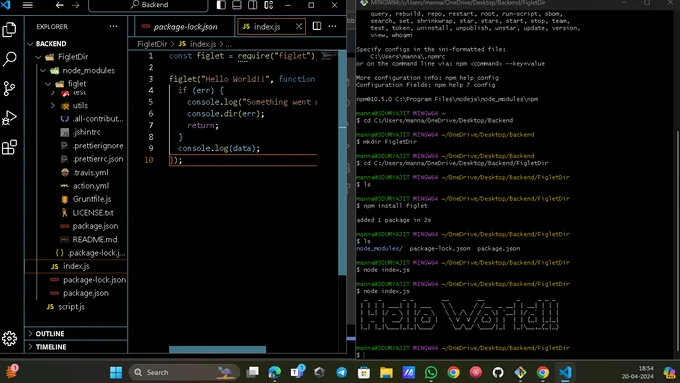This screenshot has height=383, width=680.
Task: Open Microsoft Edge from the taskbar
Action: [x=275, y=372]
